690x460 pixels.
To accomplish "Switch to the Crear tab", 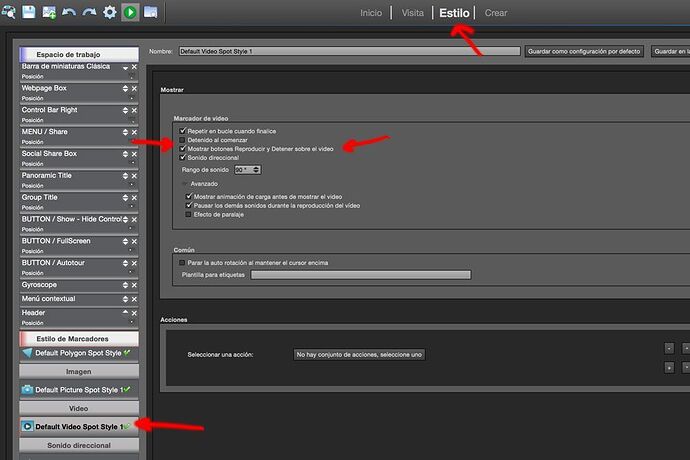I will 495,13.
